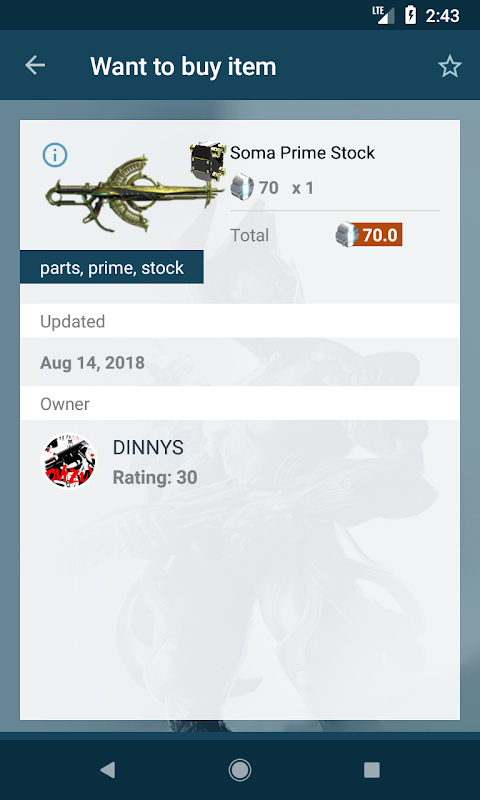480x800 pixels.
Task: Select the Soma Prime Stock title
Action: (x=302, y=153)
